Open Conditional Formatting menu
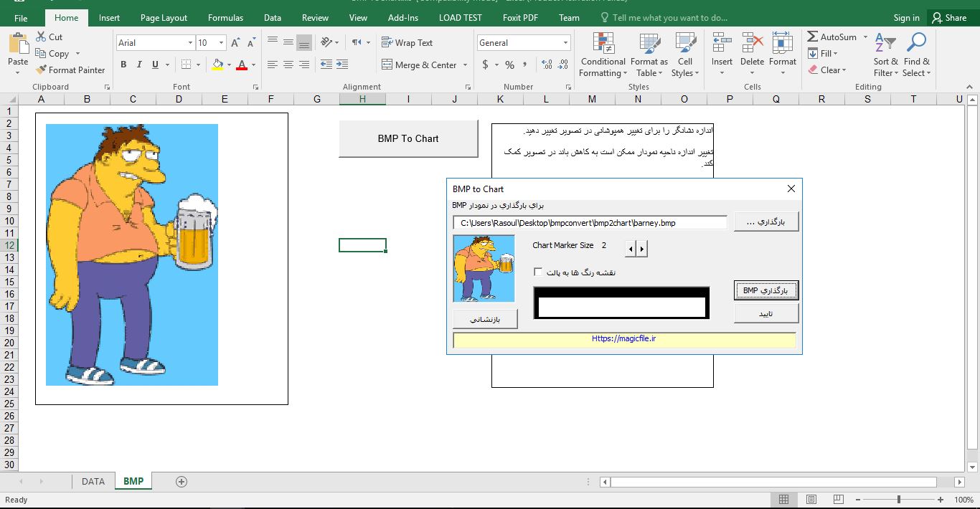 click(603, 55)
